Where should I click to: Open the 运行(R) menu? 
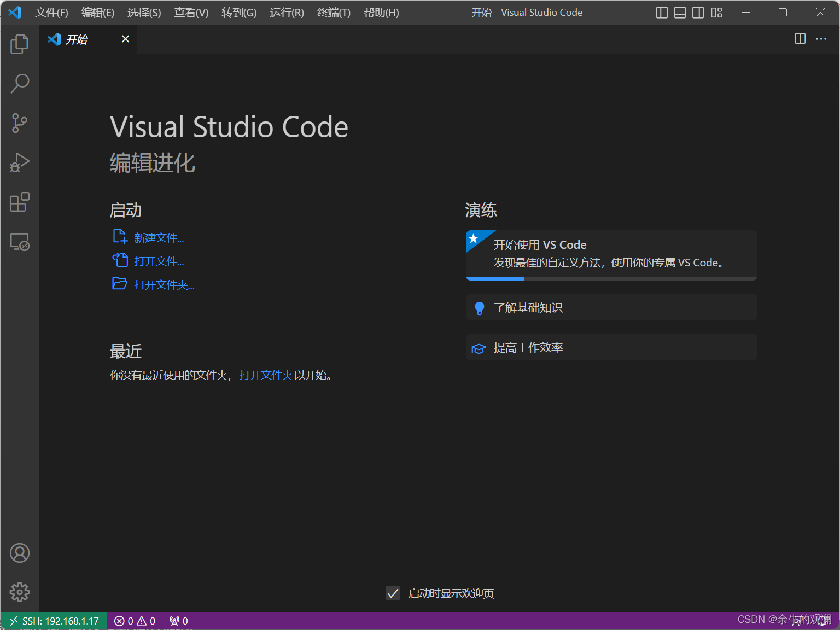point(287,13)
